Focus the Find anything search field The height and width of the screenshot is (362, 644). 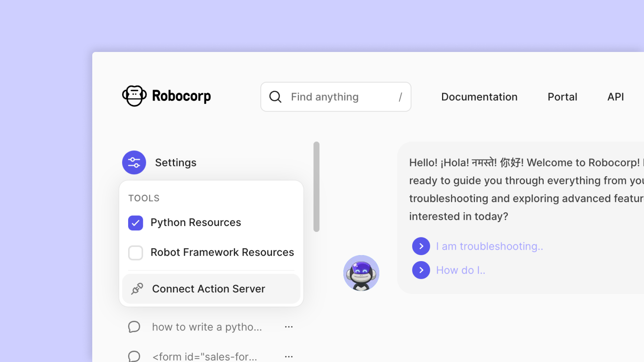336,97
